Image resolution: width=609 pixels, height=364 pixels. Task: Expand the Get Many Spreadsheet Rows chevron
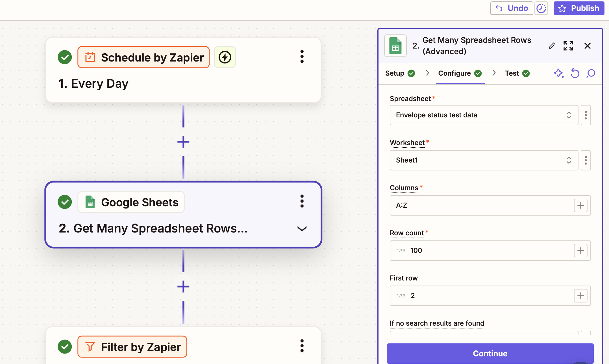click(x=302, y=229)
